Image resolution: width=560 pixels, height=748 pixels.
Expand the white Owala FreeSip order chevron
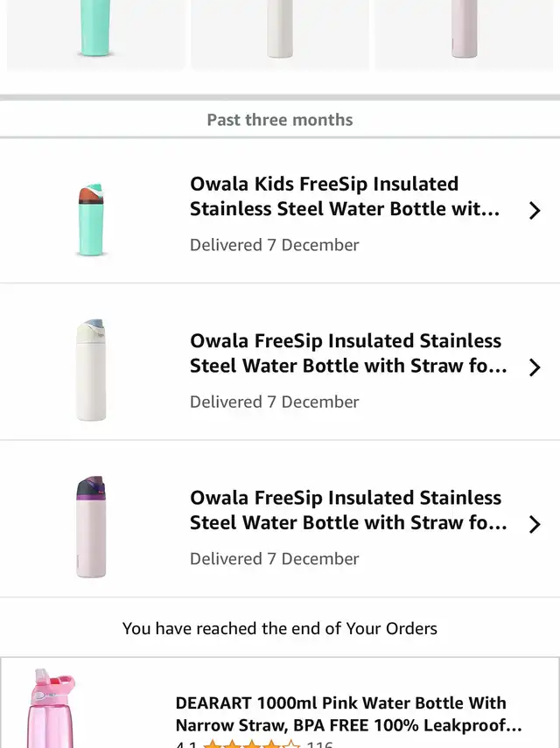pos(535,367)
